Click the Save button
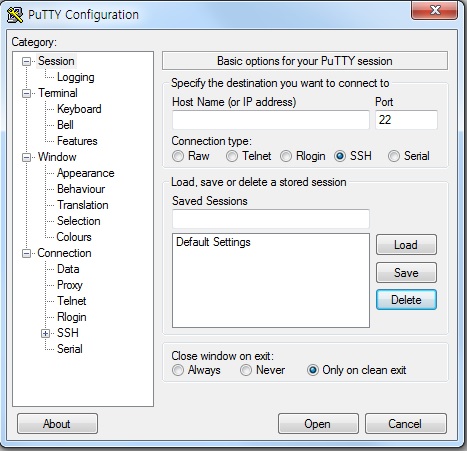Viewport: 467px width, 453px height. click(406, 273)
